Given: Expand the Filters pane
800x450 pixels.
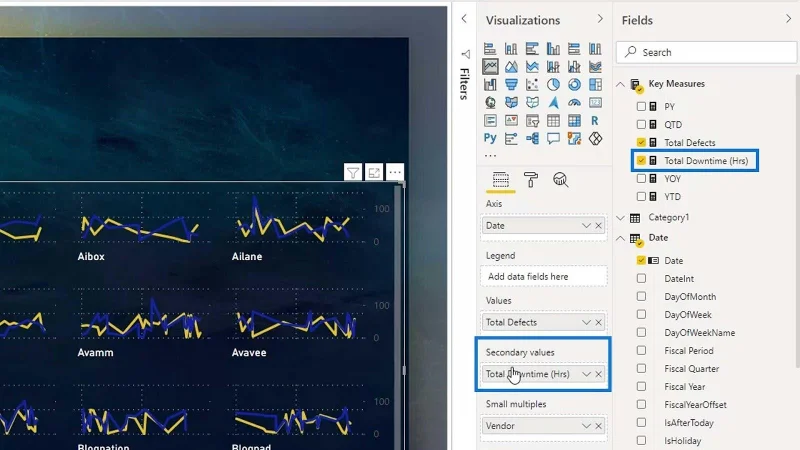Looking at the screenshot, I should click(464, 19).
